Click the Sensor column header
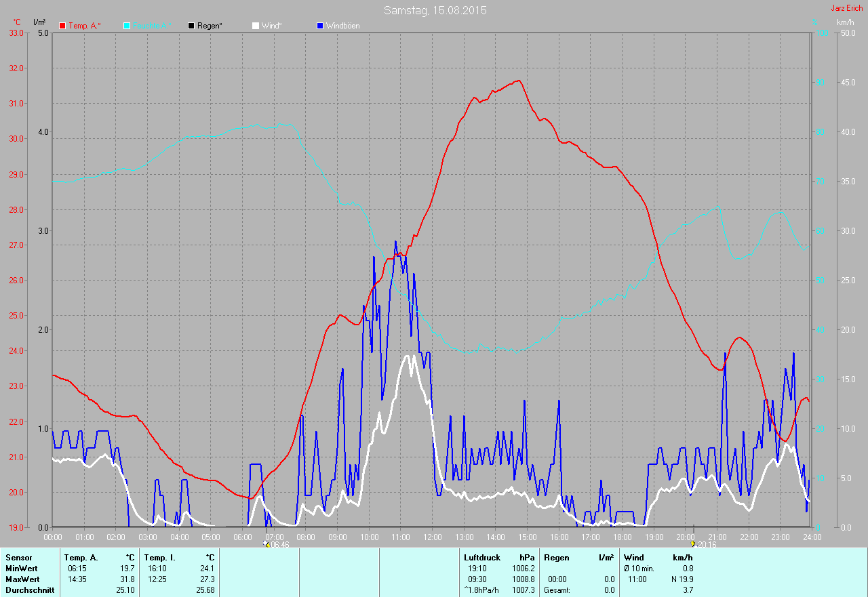The height and width of the screenshot is (597, 868). [18, 558]
